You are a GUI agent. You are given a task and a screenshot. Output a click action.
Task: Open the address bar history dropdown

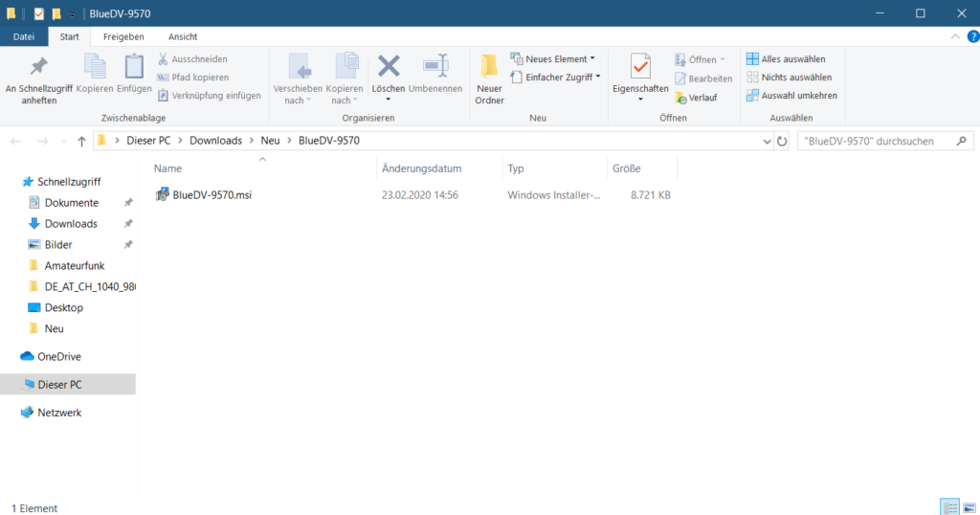767,142
